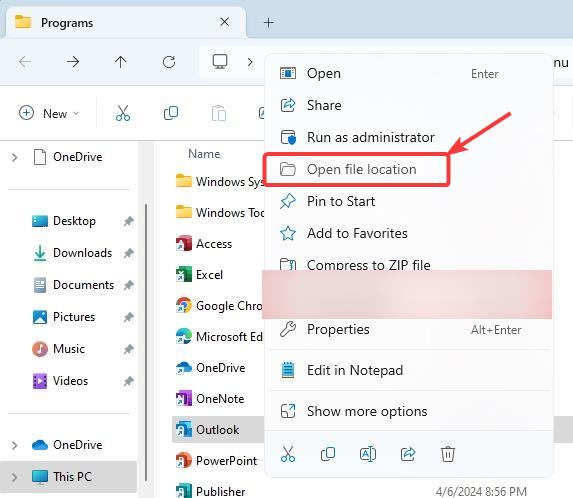Select the Microsoft Edge shortcut
This screenshot has width=573, height=498.
coord(219,337)
